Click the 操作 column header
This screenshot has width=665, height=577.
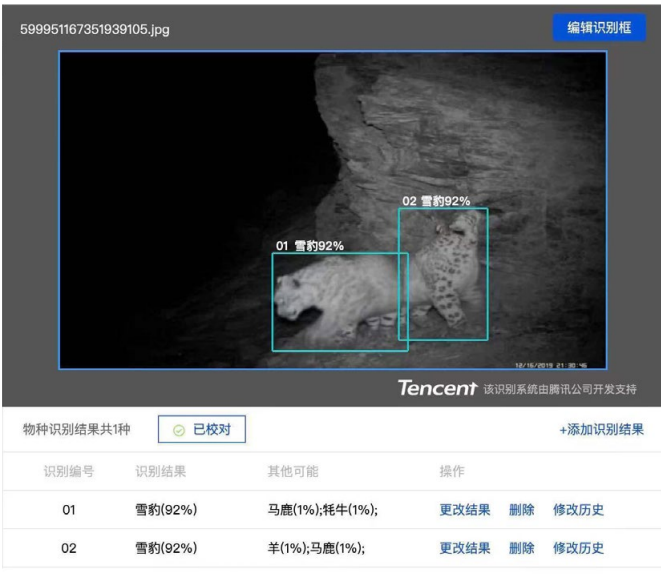point(452,471)
